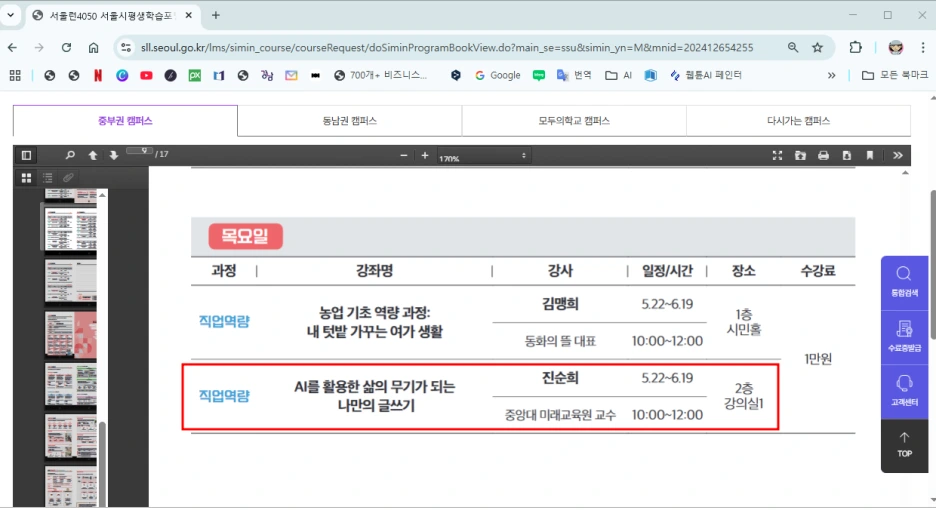Open page zoom magnifier in address bar
Screen dimensions: 936x510
pyautogui.click(x=793, y=48)
